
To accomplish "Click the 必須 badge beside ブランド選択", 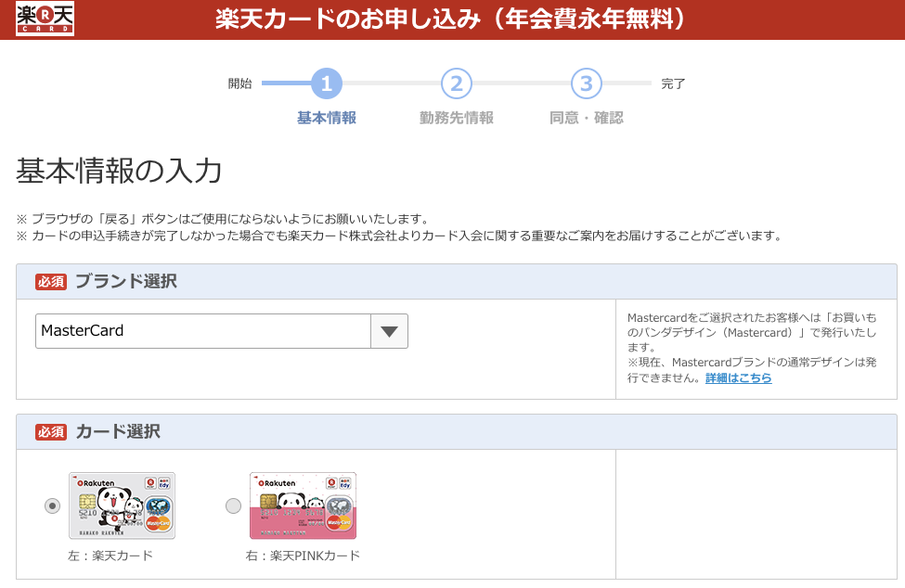I will pos(51,282).
